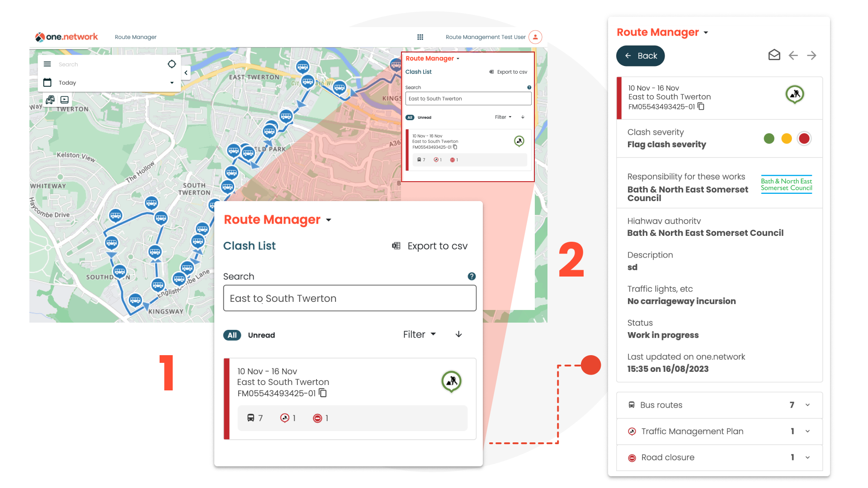Open the 10 Nov - 16 Nov clash card in enlarged list

pyautogui.click(x=350, y=399)
